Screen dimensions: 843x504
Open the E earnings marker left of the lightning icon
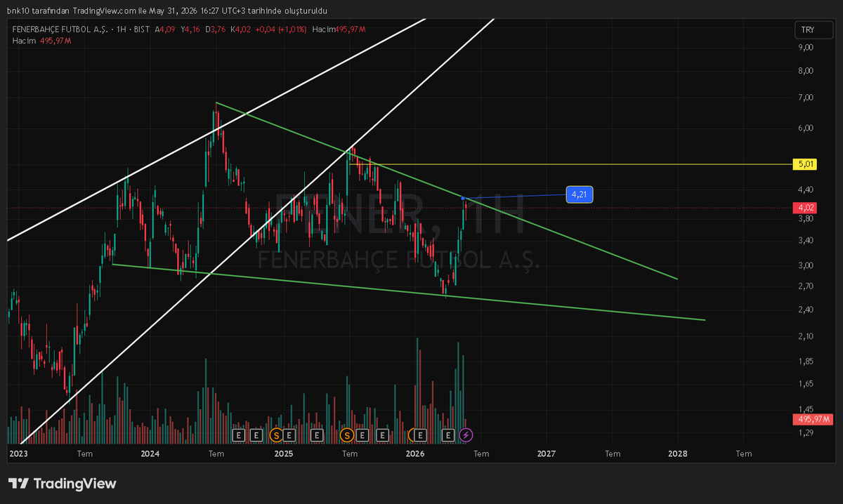pos(447,435)
